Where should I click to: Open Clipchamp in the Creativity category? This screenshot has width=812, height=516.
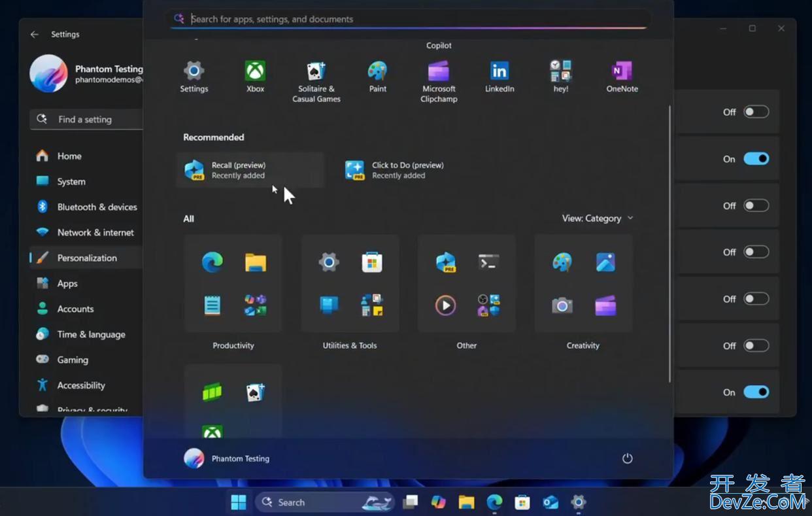pos(605,305)
